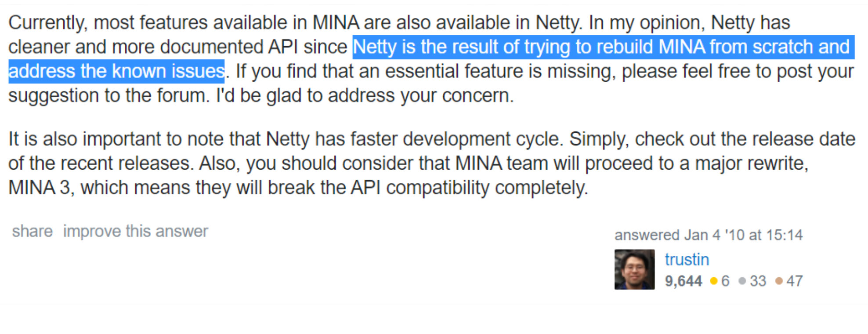Click the share link under the answer

click(x=32, y=231)
